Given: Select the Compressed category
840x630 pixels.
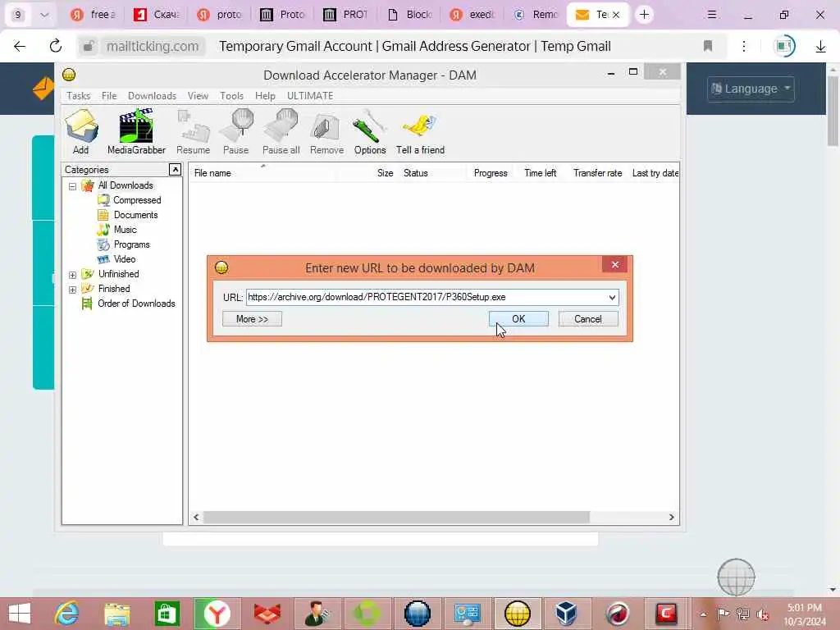Looking at the screenshot, I should (137, 200).
